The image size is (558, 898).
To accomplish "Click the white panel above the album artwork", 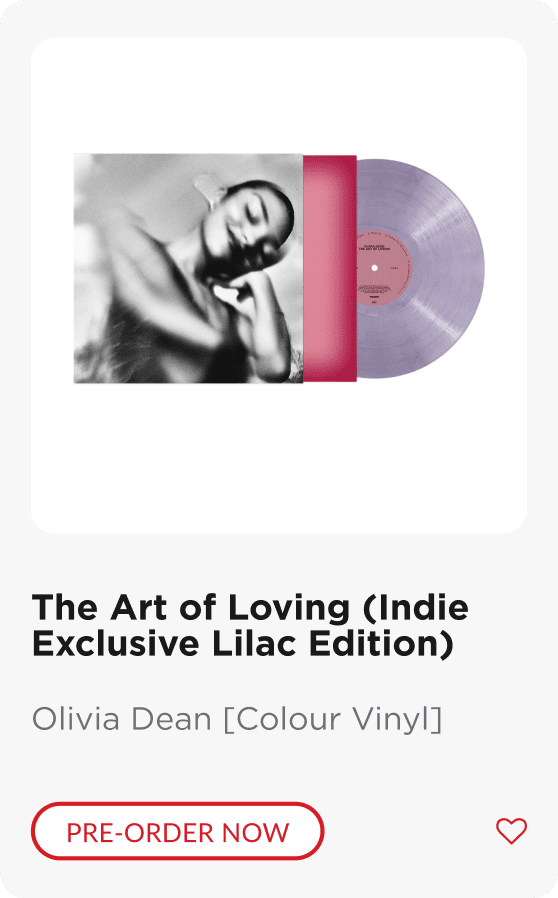I will click(279, 95).
